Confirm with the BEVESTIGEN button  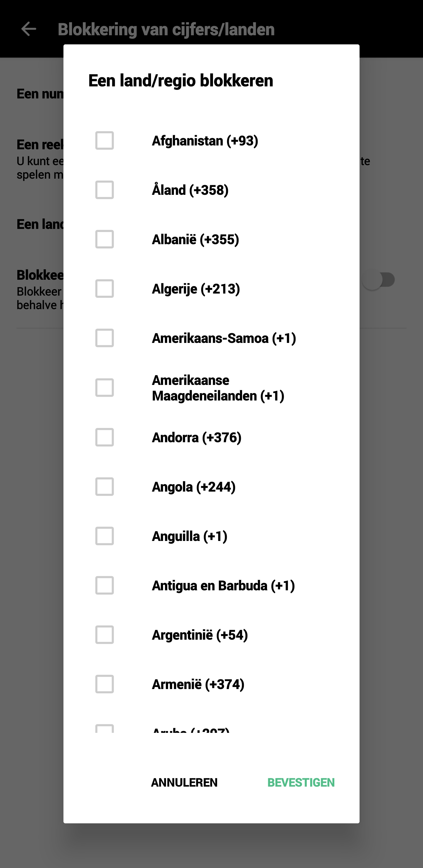click(301, 782)
